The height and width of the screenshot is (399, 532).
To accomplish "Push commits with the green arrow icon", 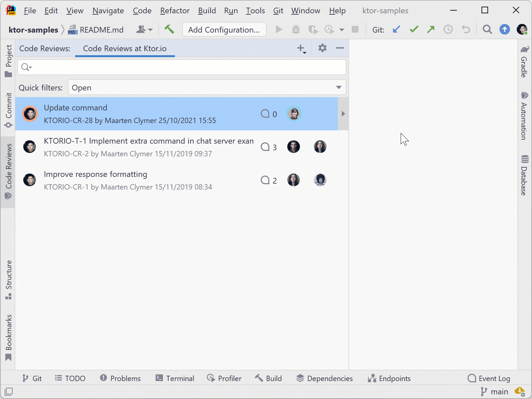I will pos(431,30).
